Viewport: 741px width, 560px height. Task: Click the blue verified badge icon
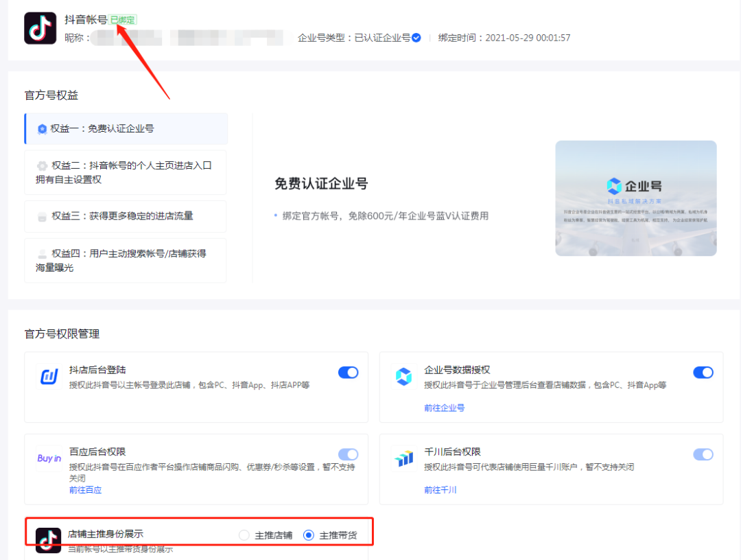point(416,38)
